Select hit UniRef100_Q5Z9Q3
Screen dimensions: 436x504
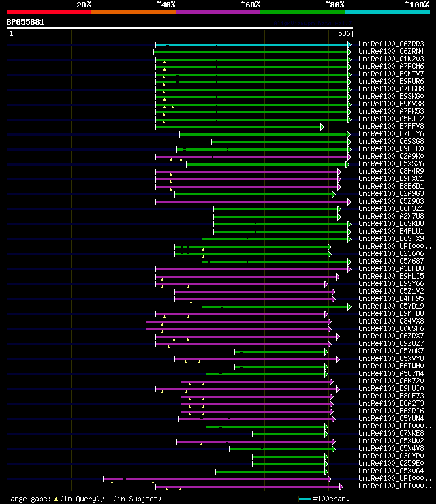click(x=391, y=201)
